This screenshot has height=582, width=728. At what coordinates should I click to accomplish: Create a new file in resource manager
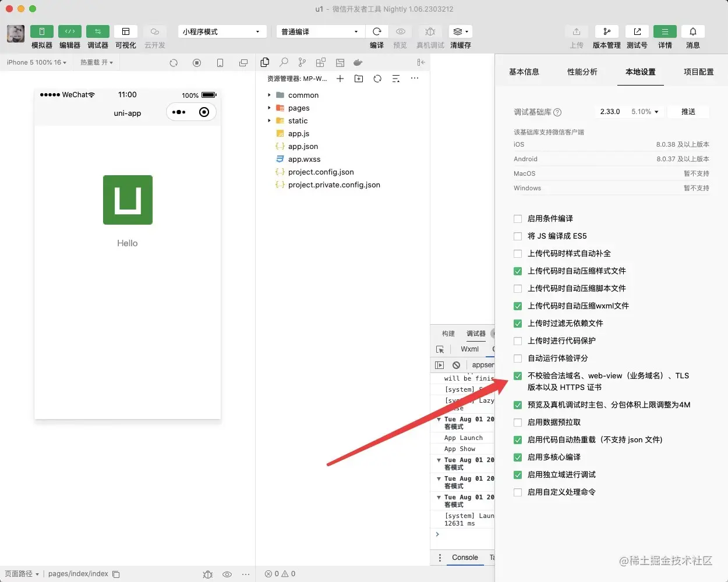340,79
